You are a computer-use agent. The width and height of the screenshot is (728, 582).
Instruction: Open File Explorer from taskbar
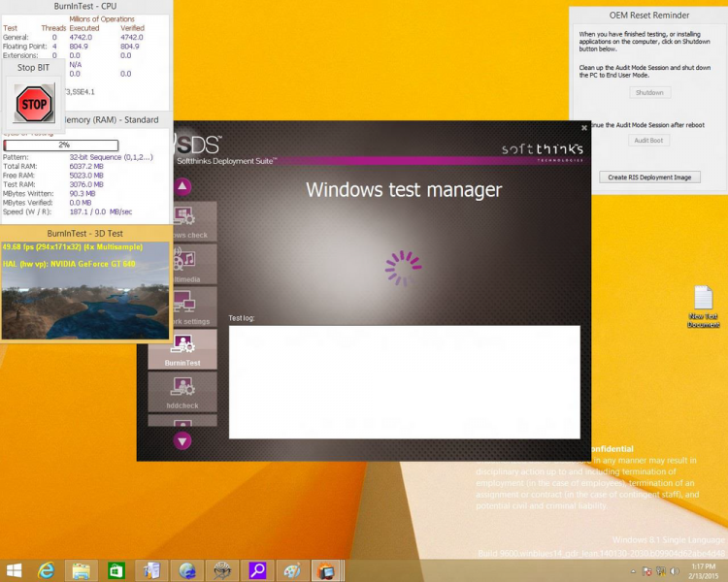[x=81, y=570]
